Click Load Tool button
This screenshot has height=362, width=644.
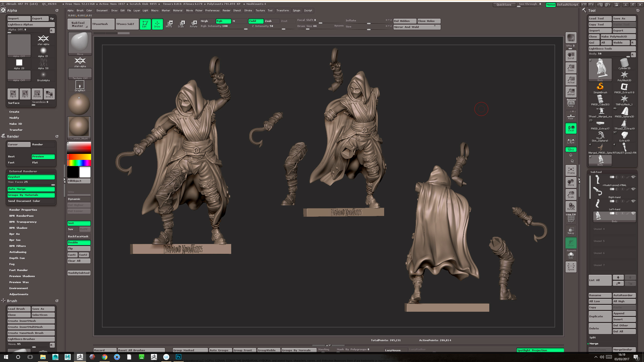coord(600,19)
